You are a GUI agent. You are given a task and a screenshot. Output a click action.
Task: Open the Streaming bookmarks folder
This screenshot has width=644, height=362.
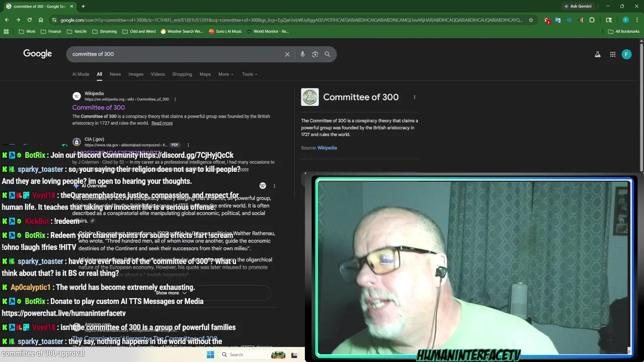[104, 31]
